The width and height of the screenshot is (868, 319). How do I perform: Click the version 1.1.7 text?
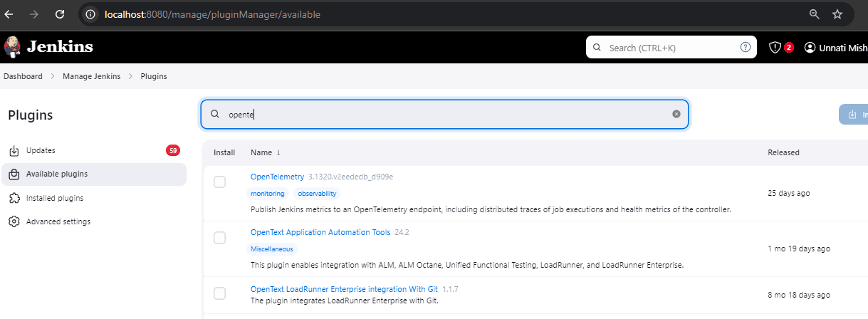tap(450, 289)
